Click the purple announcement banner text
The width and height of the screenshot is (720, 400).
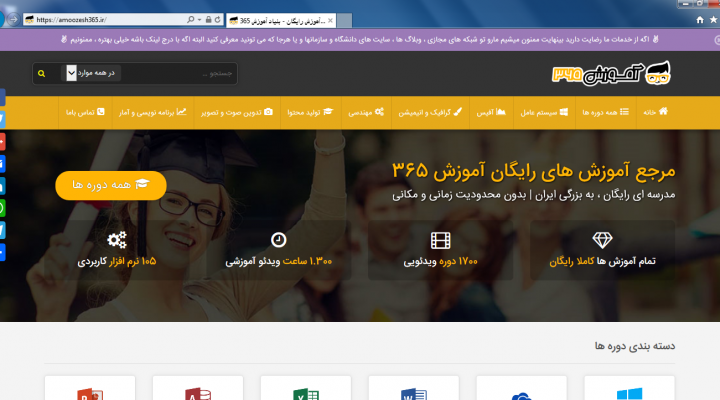point(360,39)
